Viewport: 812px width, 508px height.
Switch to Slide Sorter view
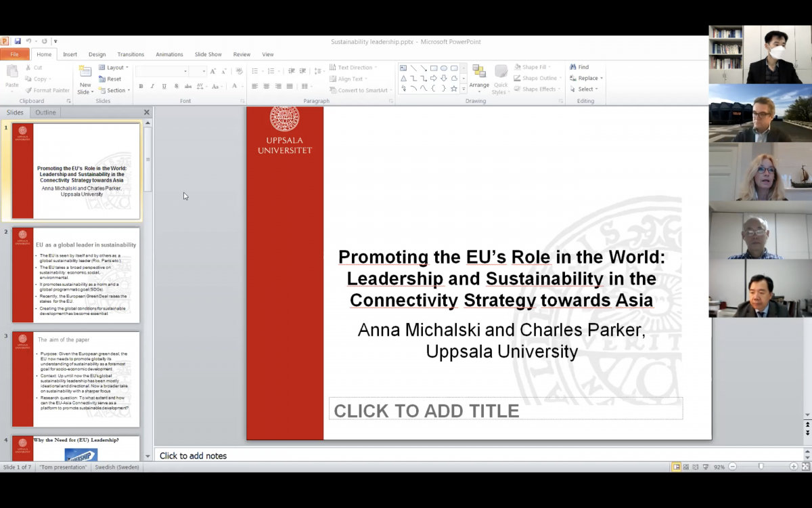685,467
